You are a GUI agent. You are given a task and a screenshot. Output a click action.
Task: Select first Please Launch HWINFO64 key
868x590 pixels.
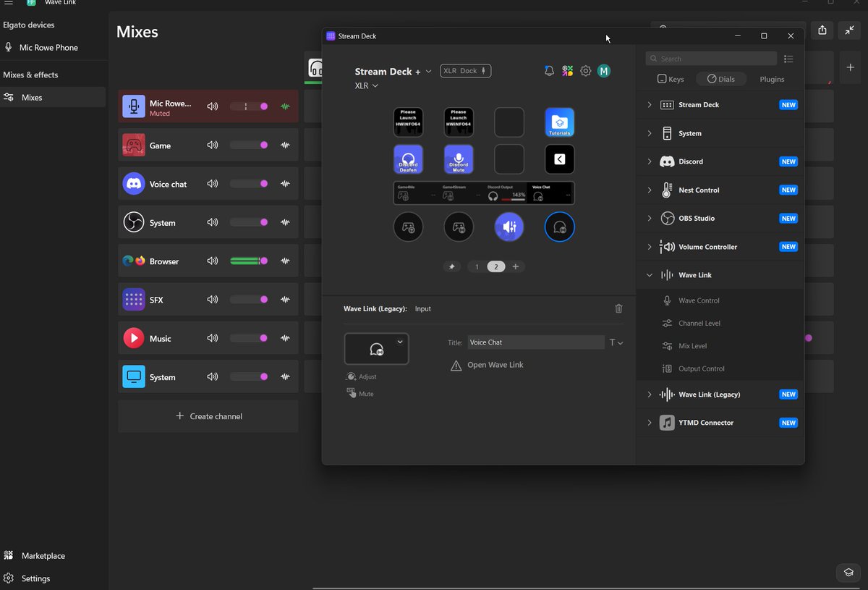(x=409, y=122)
